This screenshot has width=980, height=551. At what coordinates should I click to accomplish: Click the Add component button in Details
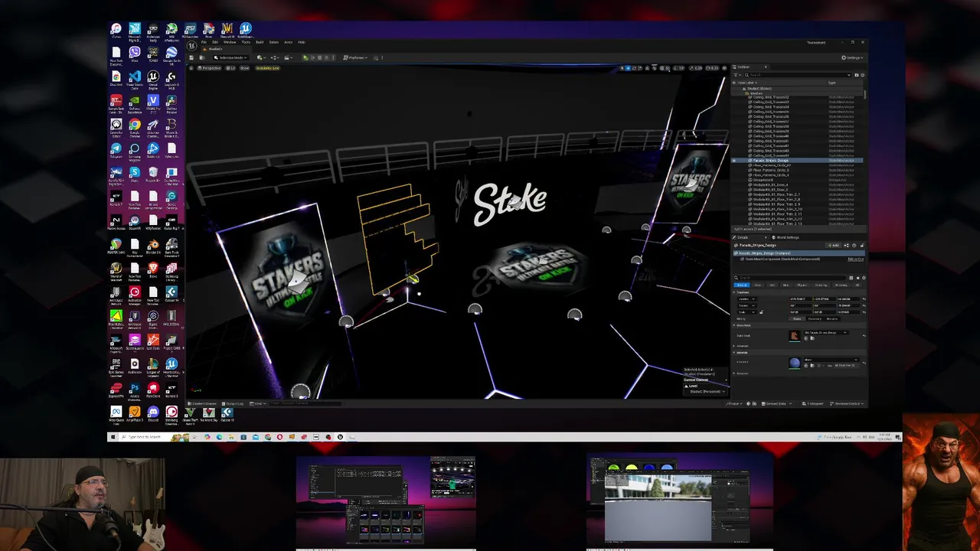point(833,246)
